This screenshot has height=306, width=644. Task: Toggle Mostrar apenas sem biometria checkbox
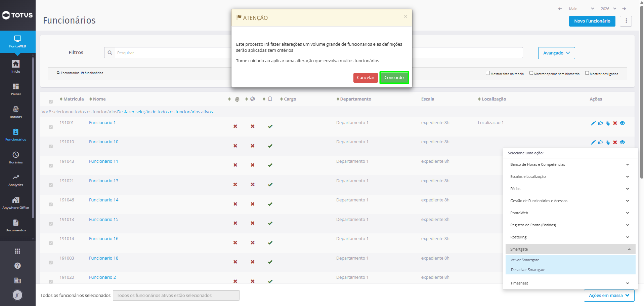pyautogui.click(x=531, y=73)
